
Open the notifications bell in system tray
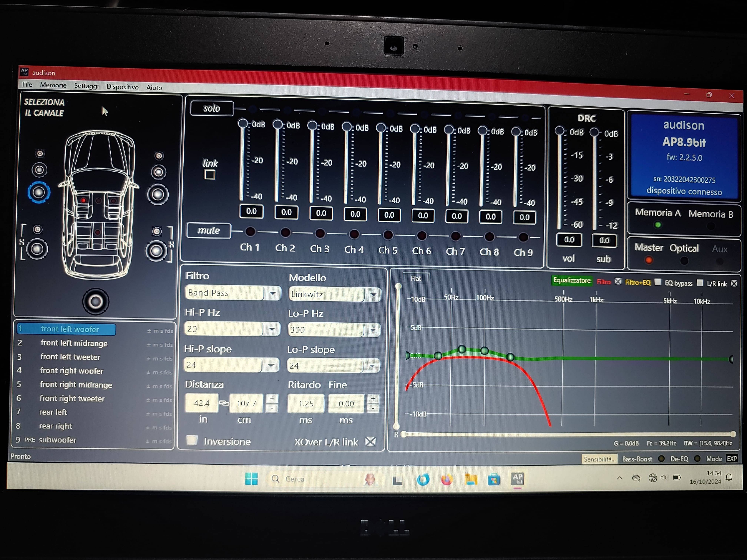coord(729,477)
